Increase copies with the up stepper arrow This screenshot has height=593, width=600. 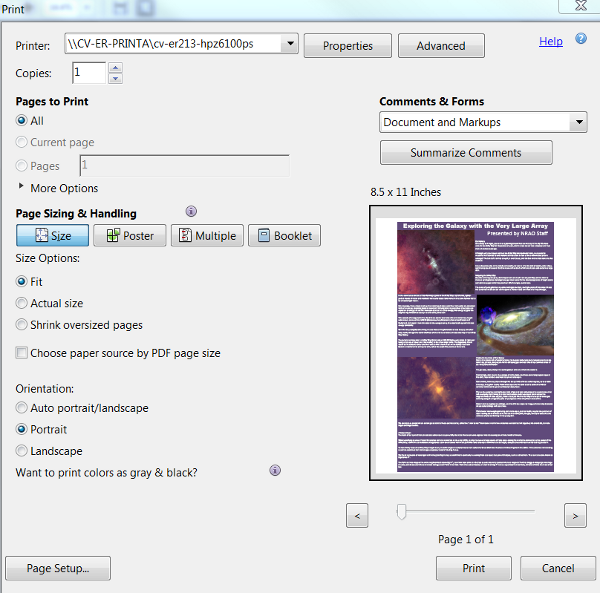tap(115, 68)
